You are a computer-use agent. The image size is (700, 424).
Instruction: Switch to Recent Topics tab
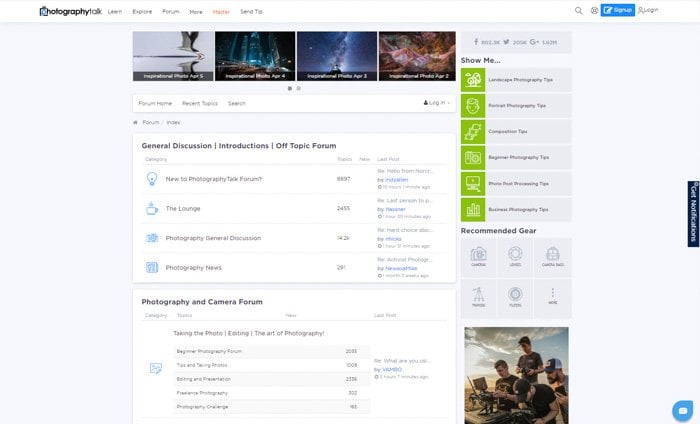(200, 104)
